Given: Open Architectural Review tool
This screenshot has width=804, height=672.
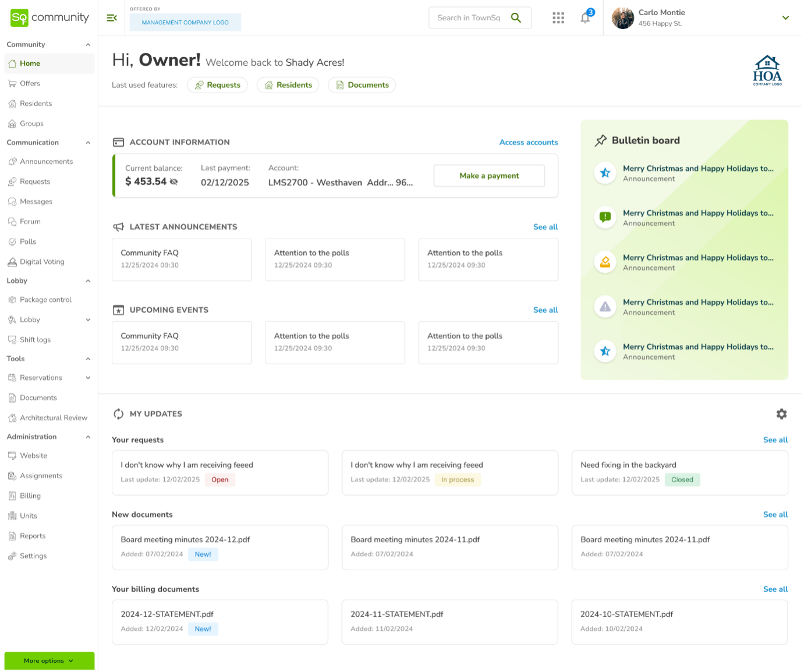Looking at the screenshot, I should pos(53,418).
